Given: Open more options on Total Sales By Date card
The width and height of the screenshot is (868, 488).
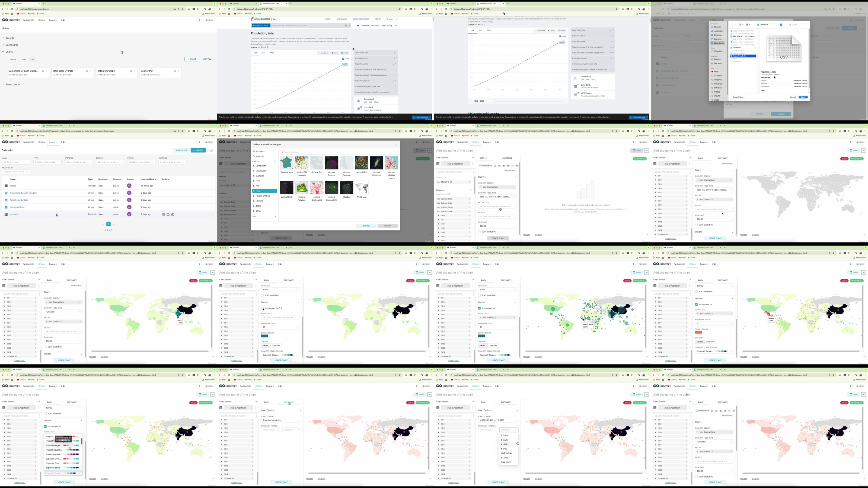Looking at the screenshot, I should point(90,71).
